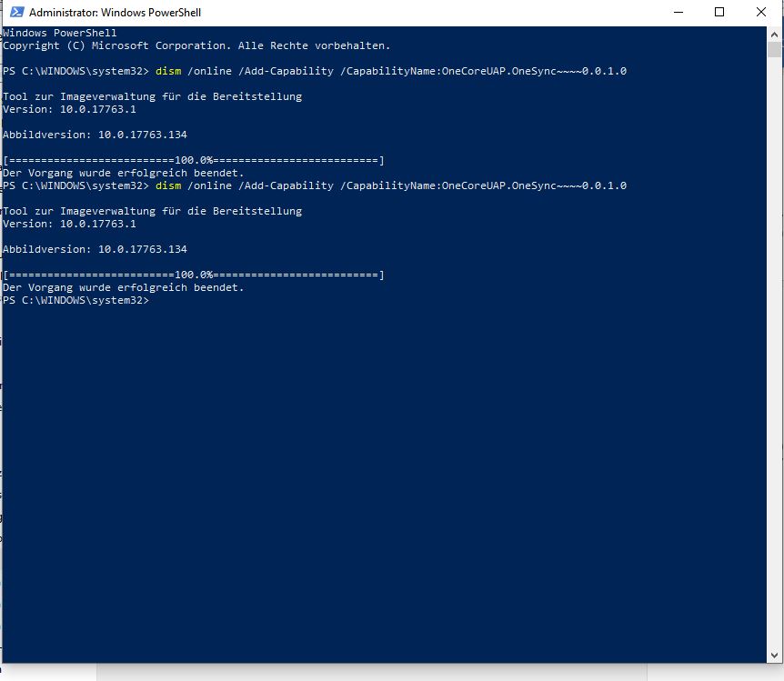
Task: Maximize the PowerShell window
Action: pos(719,12)
